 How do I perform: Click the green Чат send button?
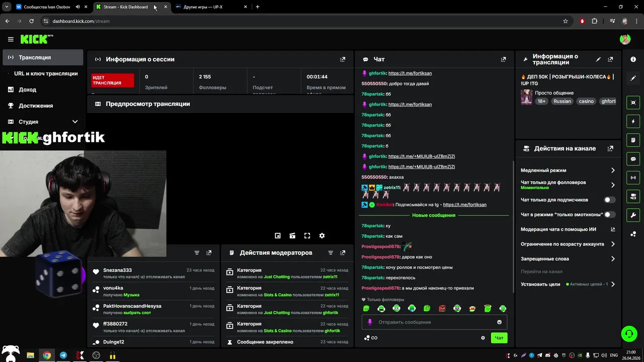coord(499,338)
